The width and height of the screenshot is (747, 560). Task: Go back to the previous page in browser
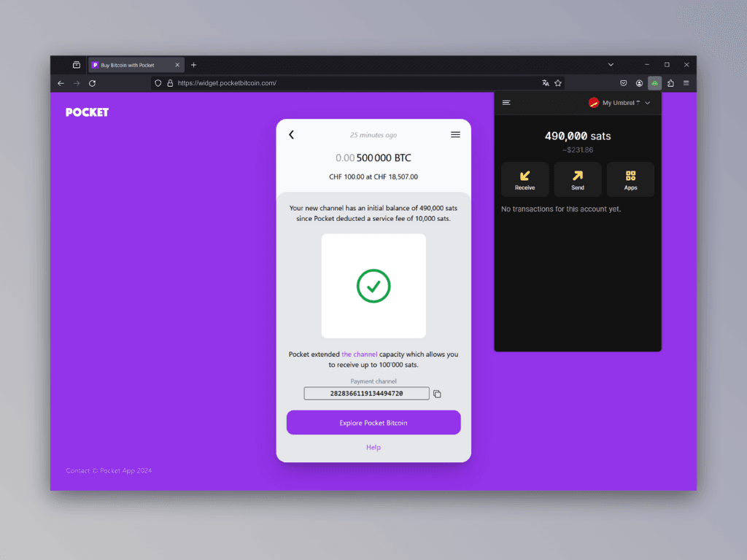(61, 83)
